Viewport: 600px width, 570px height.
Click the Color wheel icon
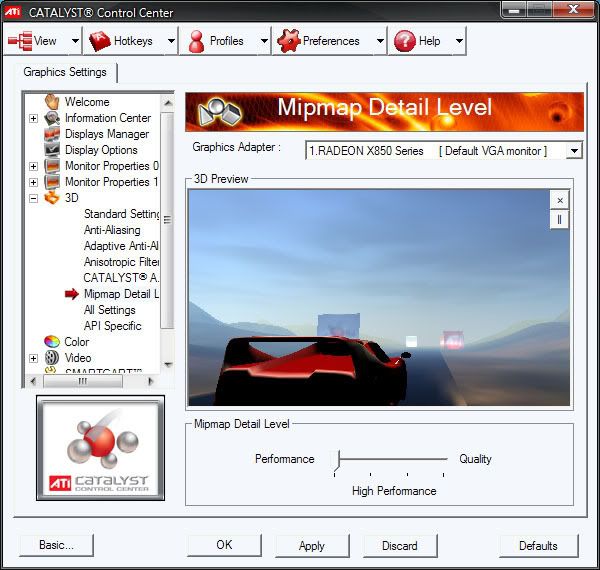click(52, 341)
